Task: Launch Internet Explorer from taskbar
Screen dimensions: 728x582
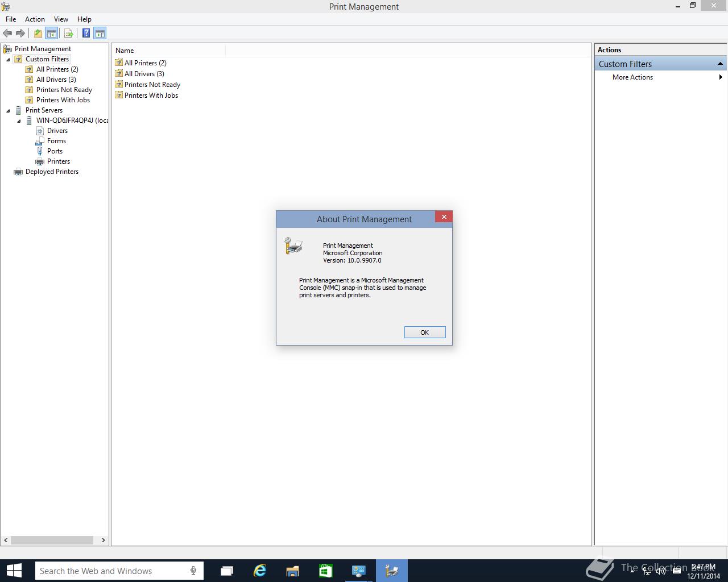Action: [260, 571]
